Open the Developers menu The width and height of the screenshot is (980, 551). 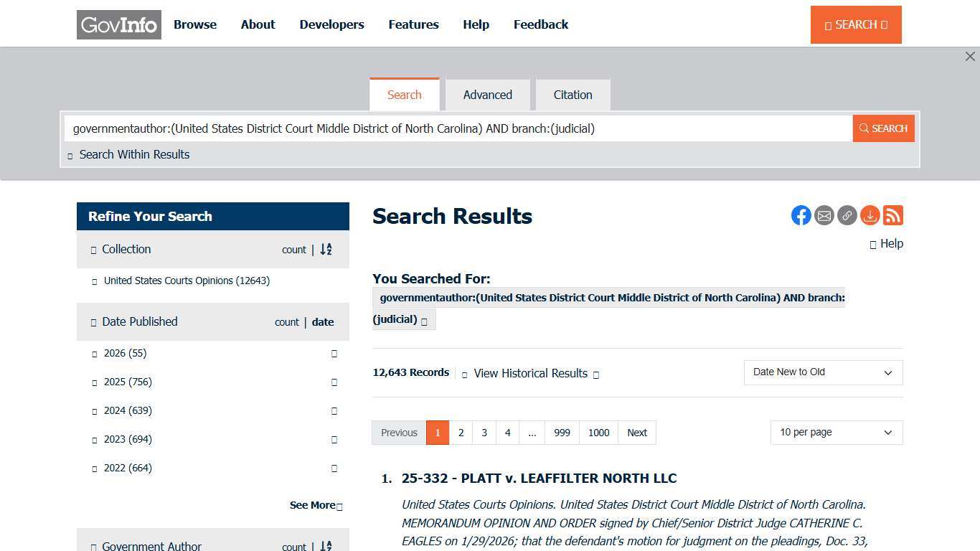click(331, 24)
